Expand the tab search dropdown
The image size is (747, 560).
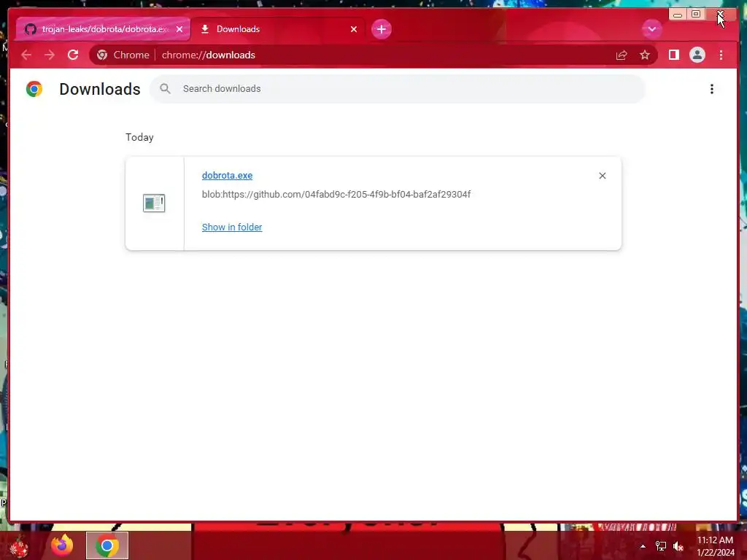[x=651, y=29]
